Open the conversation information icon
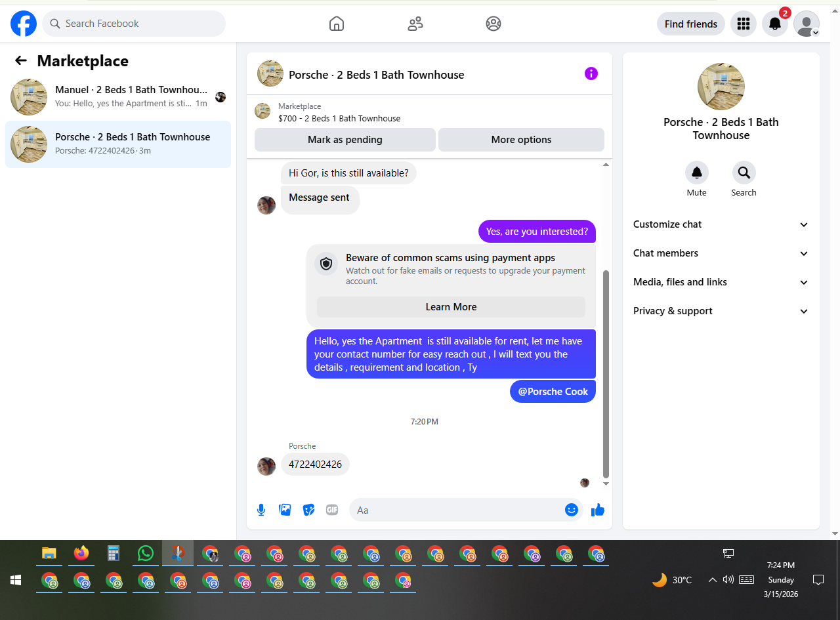The image size is (840, 620). click(591, 73)
